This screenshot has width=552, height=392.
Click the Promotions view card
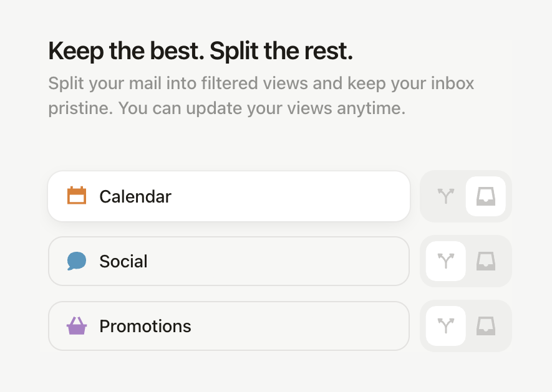click(229, 326)
